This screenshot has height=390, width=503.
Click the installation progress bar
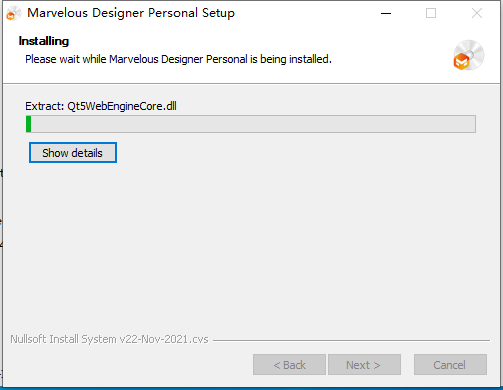(251, 124)
